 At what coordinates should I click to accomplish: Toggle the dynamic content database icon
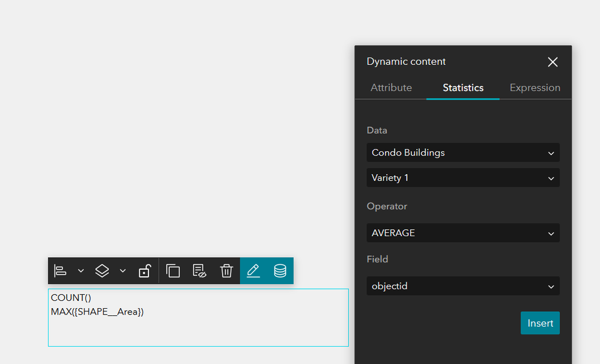point(280,271)
